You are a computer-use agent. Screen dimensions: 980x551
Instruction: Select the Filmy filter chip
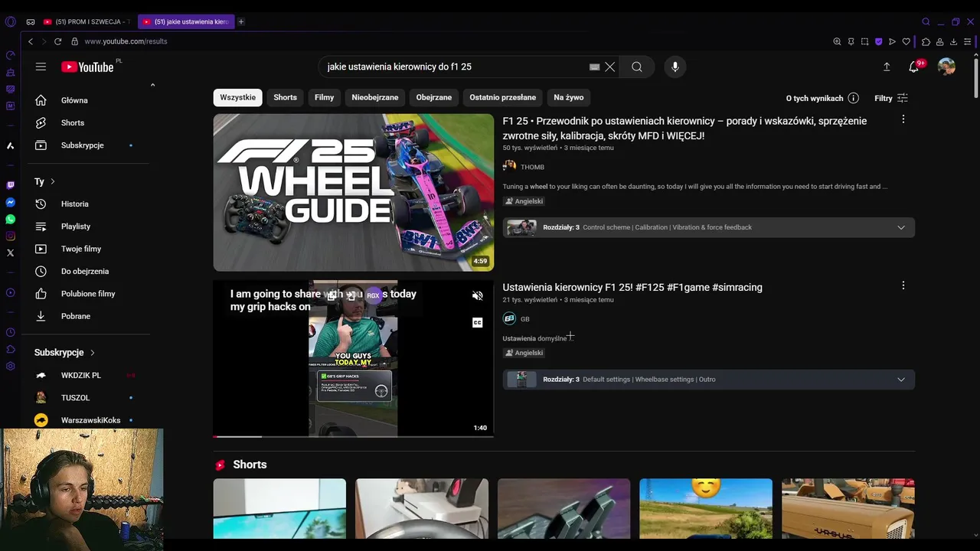[x=324, y=97]
